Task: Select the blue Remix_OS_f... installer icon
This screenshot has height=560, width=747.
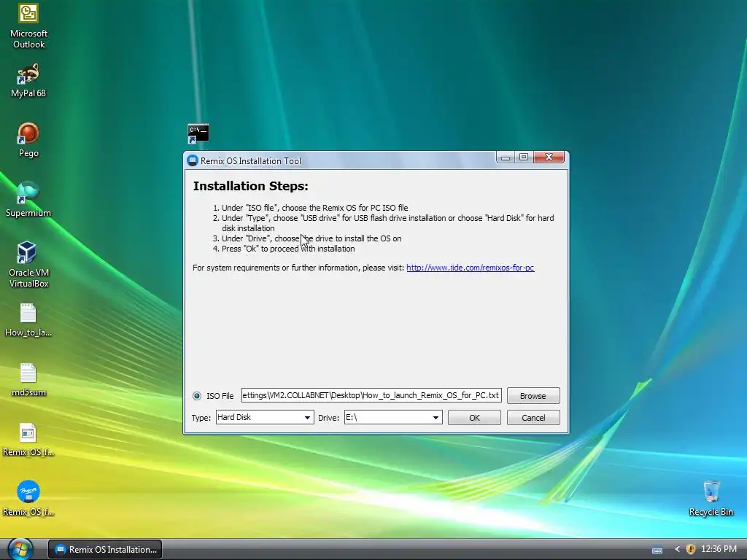Action: (x=28, y=499)
